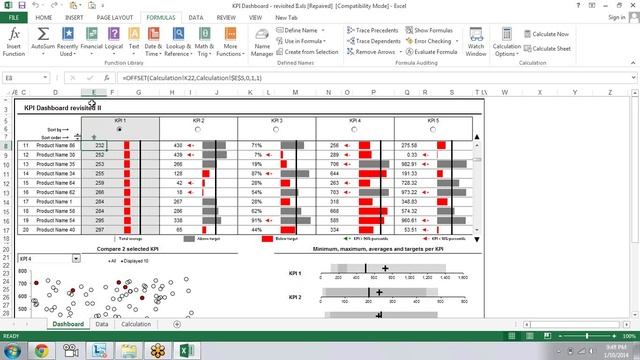
Task: Open Excel Help question mark
Action: (x=578, y=6)
